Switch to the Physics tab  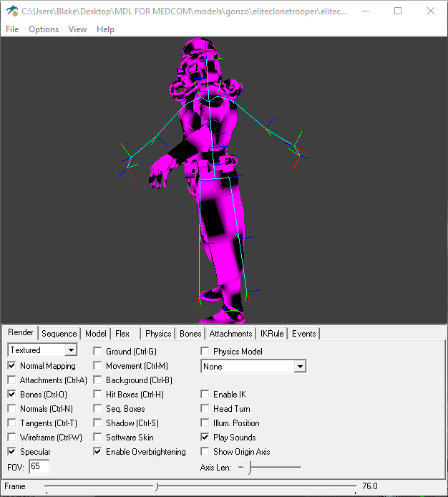158,334
